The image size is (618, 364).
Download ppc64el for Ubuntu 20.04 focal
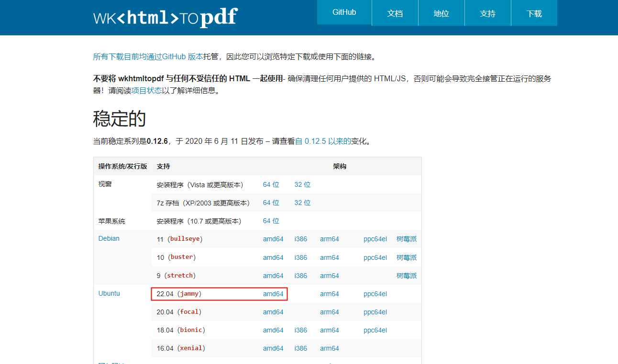tap(375, 312)
